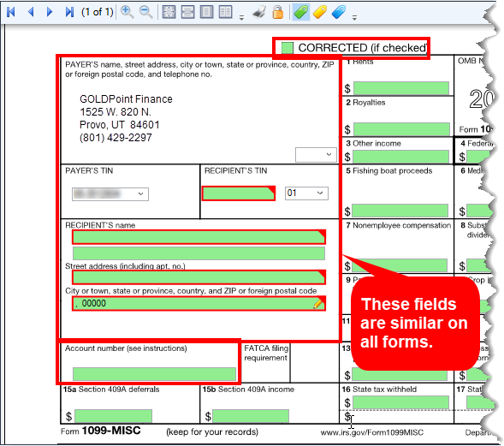Go to the first page
The height and width of the screenshot is (446, 504).
point(11,12)
